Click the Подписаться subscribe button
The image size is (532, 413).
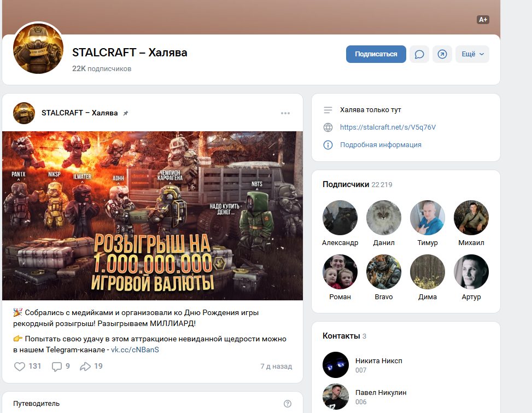tap(376, 54)
